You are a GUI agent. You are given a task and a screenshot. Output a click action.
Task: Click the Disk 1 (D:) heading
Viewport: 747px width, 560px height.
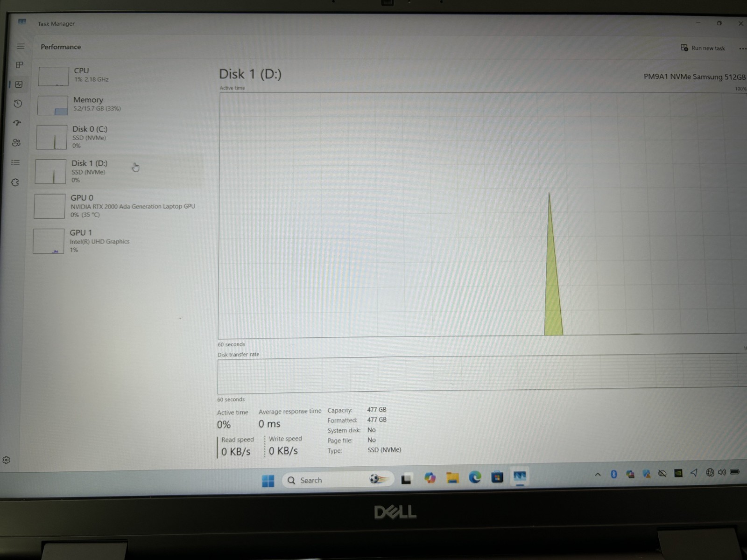pos(250,74)
